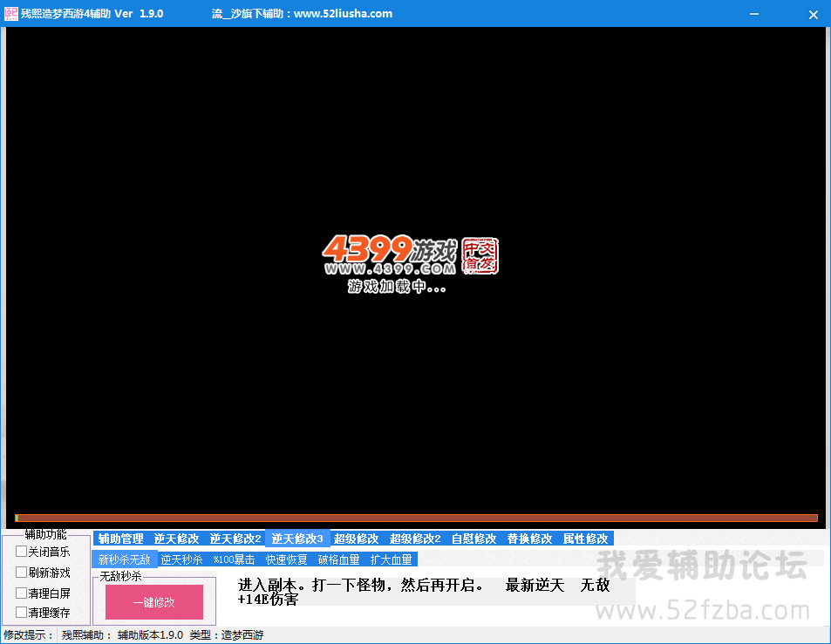Viewport: 831px width, 644px height.
Task: Go to the 替换修改 tab
Action: [x=529, y=539]
